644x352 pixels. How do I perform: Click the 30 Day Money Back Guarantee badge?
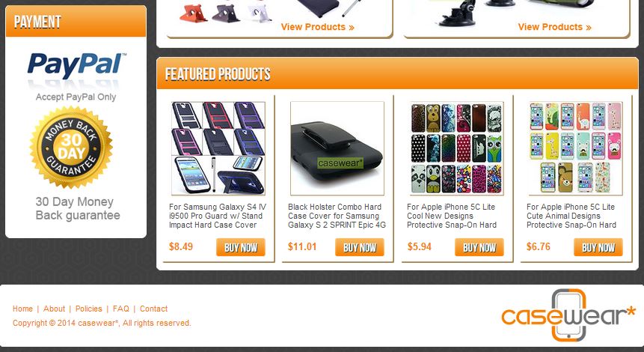(x=72, y=148)
